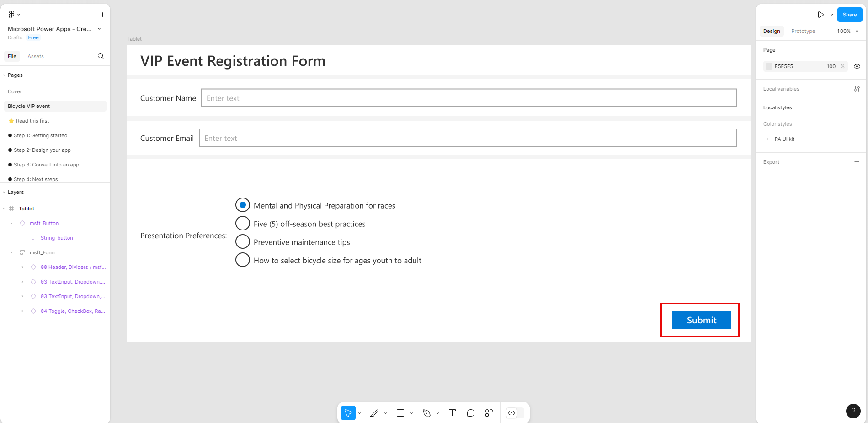Image resolution: width=868 pixels, height=423 pixels.
Task: Add an export setting with plus
Action: coord(857,162)
